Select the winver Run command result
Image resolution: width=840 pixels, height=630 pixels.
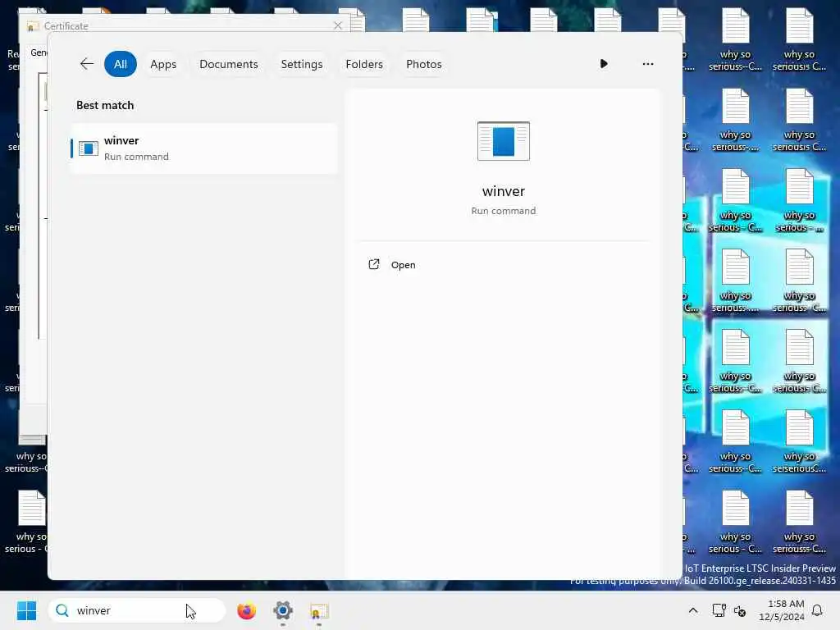point(204,148)
